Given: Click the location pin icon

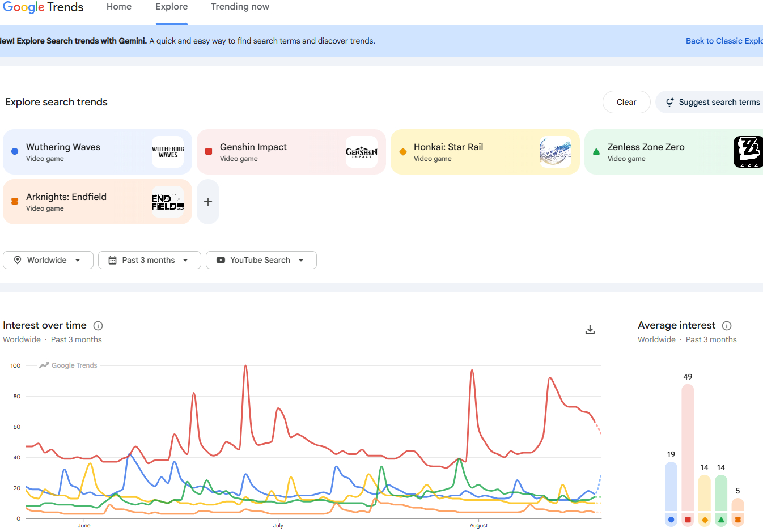Looking at the screenshot, I should 18,260.
